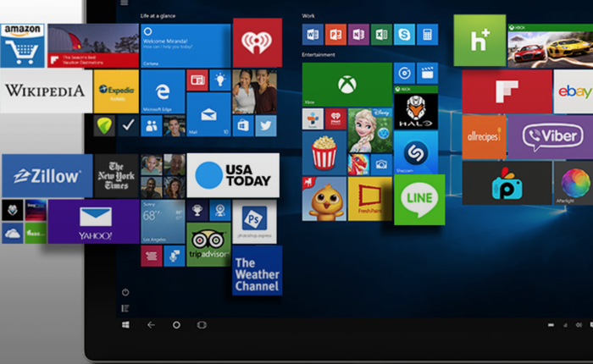Launch the Wikipedia tile
This screenshot has height=364, width=593.
coord(46,91)
